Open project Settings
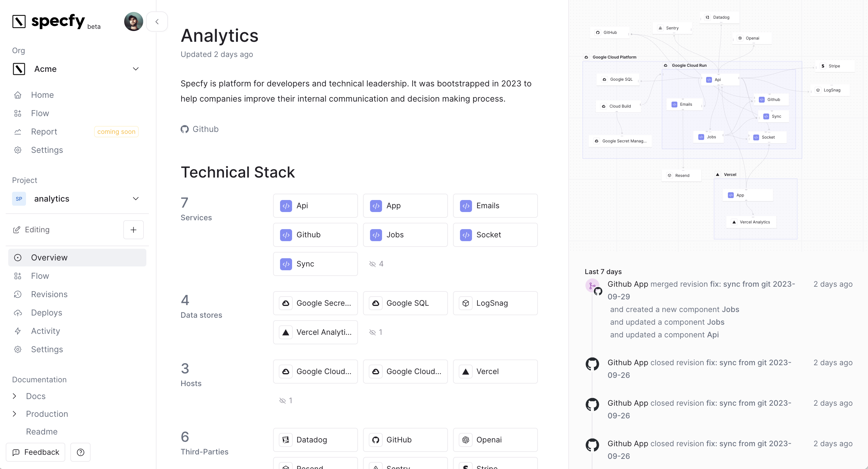Image resolution: width=868 pixels, height=469 pixels. coord(47,349)
